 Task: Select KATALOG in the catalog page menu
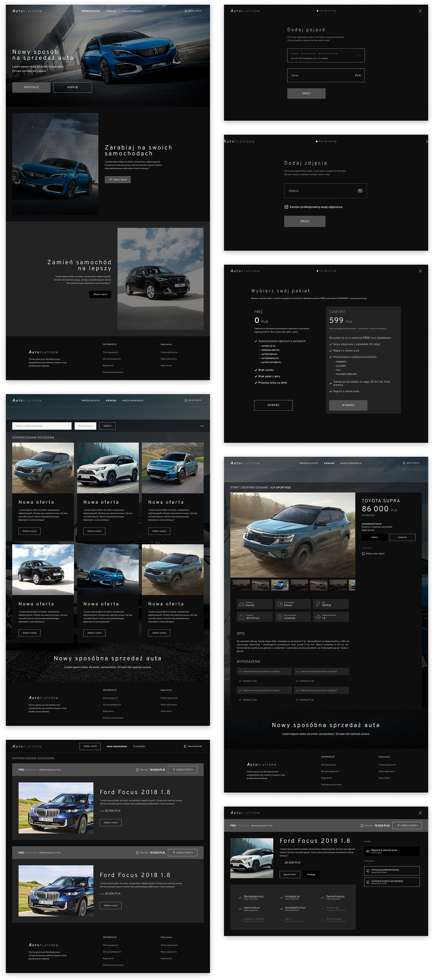click(x=111, y=401)
